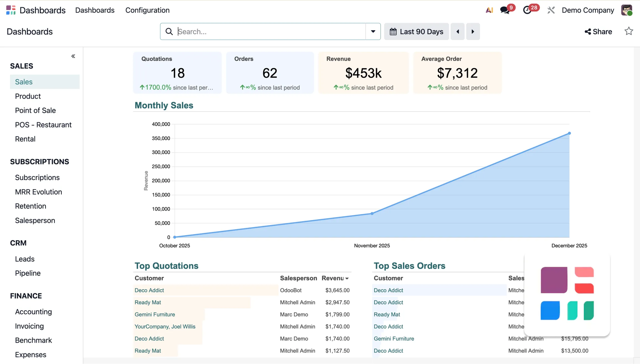Open the Dashboards app home icon

[11, 10]
